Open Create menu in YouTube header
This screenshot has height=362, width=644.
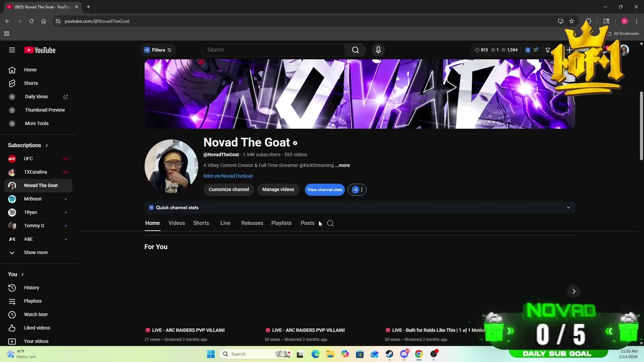(579, 50)
